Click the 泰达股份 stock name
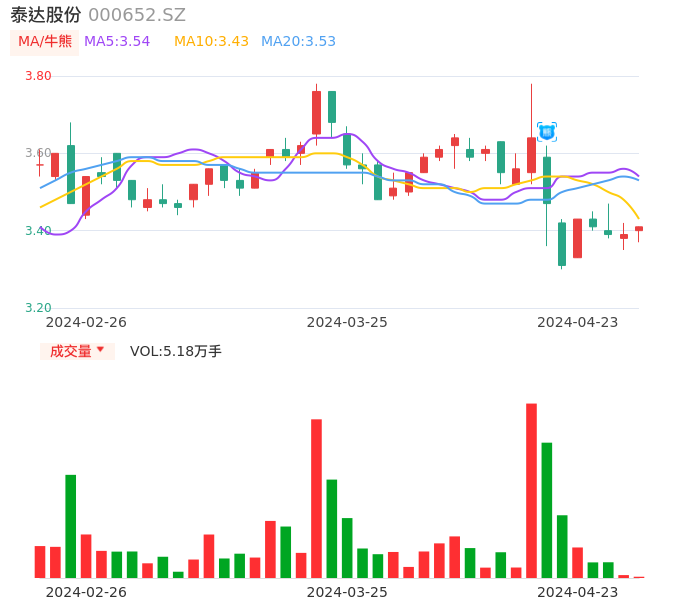686x606 pixels. pos(45,15)
